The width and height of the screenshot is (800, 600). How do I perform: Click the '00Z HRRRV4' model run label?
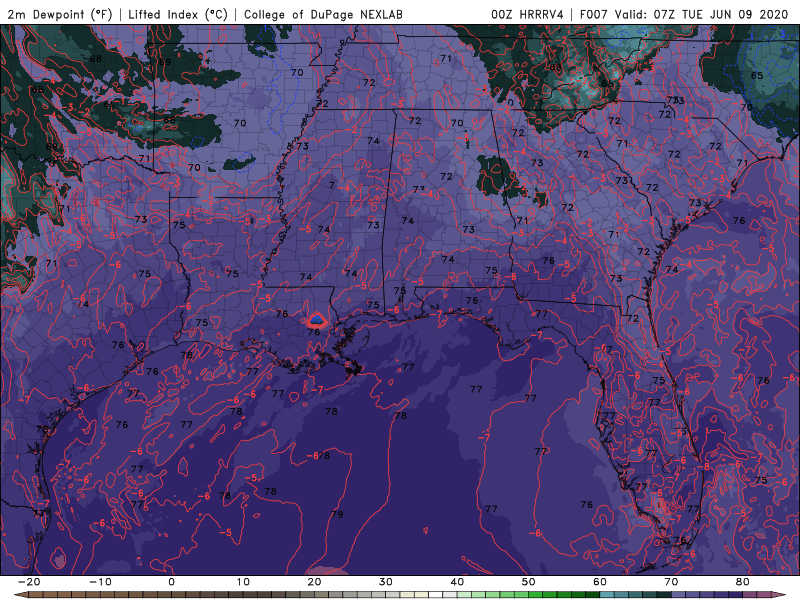527,14
